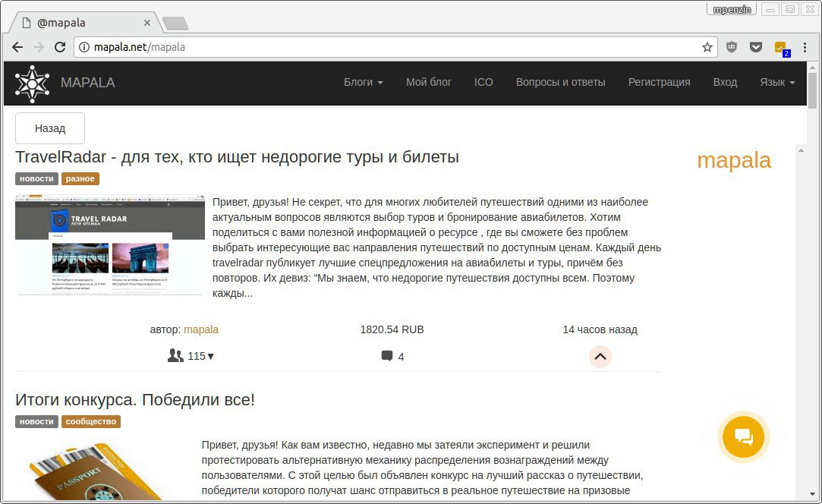Go to Регистрация page
Viewport: 822px width, 504px height.
[659, 82]
